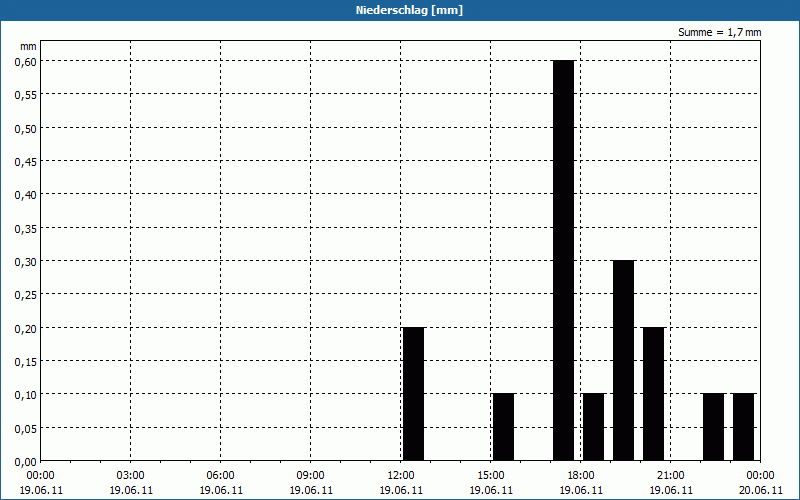This screenshot has height=500, width=800.
Task: Click the 03:00 time axis label
Action: [x=131, y=475]
